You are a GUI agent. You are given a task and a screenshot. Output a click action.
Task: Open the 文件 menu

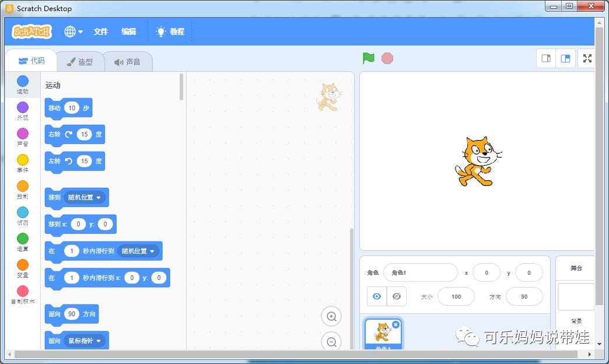click(x=100, y=32)
